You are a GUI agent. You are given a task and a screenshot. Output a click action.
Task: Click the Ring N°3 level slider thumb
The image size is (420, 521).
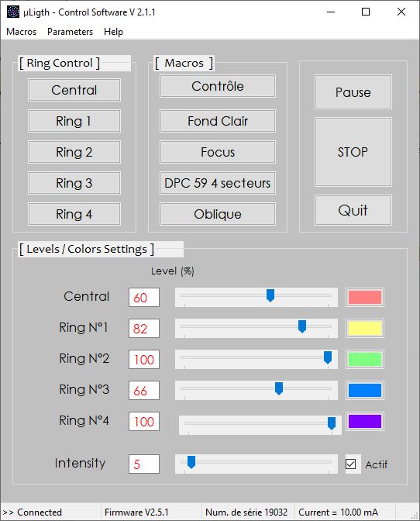pos(279,388)
